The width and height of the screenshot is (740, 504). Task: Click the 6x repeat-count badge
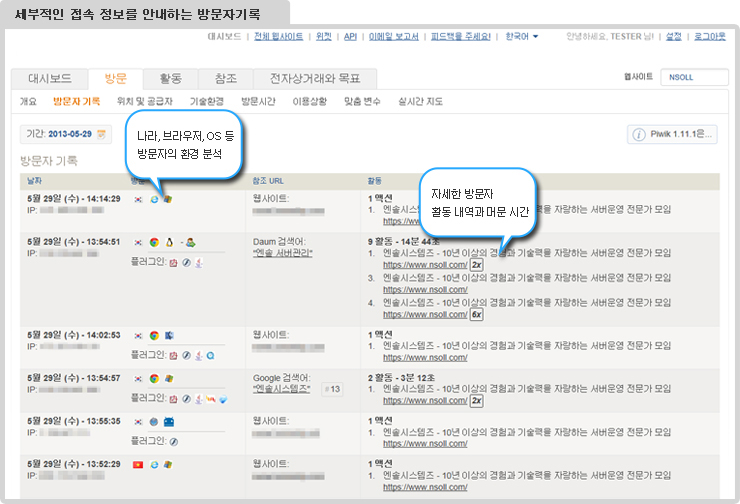click(x=477, y=314)
